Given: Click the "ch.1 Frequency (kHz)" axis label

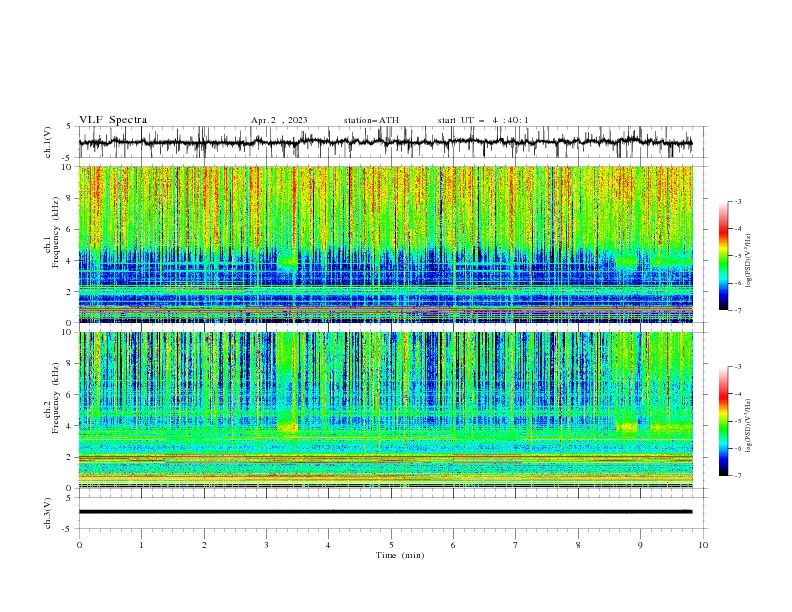Looking at the screenshot, I should [52, 230].
